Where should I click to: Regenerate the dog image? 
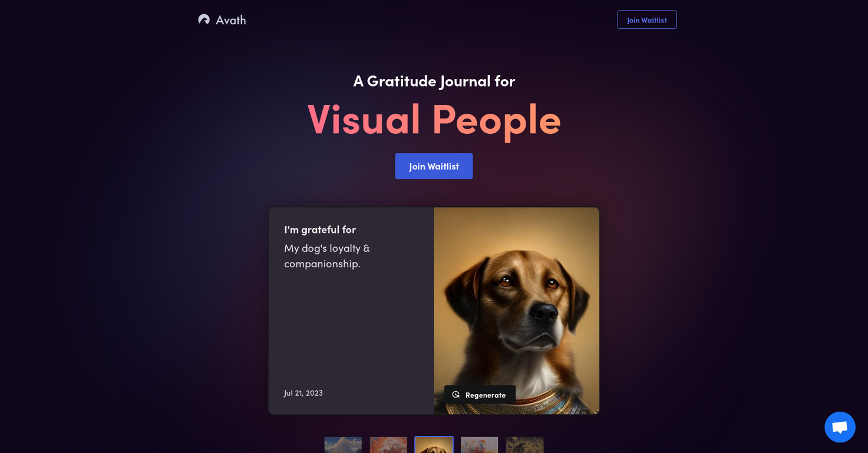tap(480, 395)
